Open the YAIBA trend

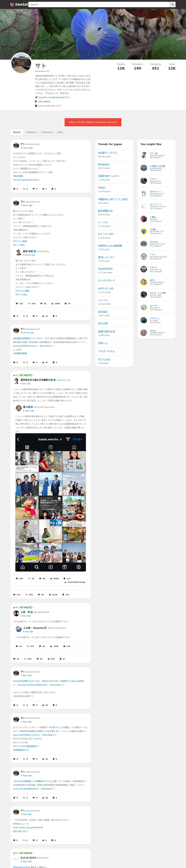102,188
